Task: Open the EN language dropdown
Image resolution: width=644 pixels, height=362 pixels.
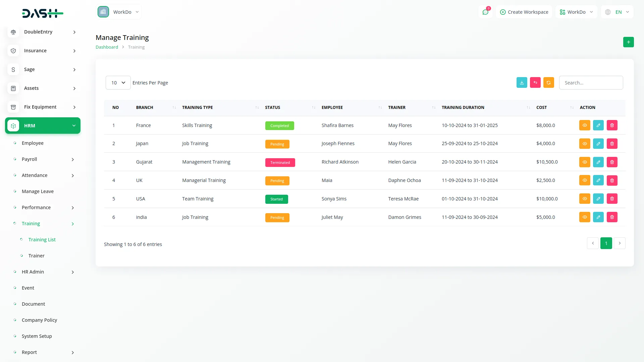Action: click(x=617, y=12)
